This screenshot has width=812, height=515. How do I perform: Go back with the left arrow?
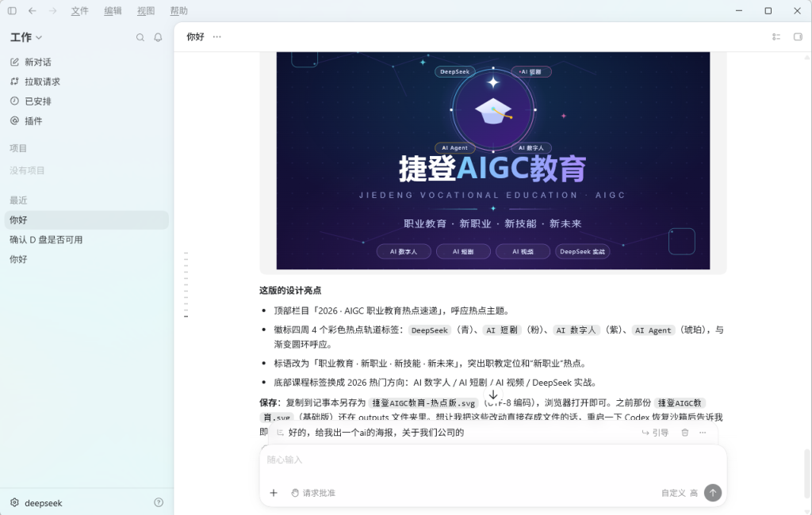(x=32, y=10)
